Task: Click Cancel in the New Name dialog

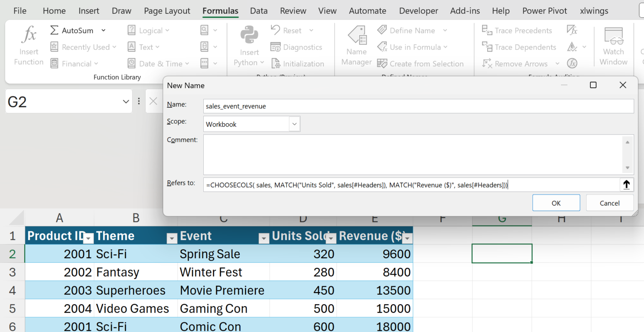Action: tap(609, 203)
